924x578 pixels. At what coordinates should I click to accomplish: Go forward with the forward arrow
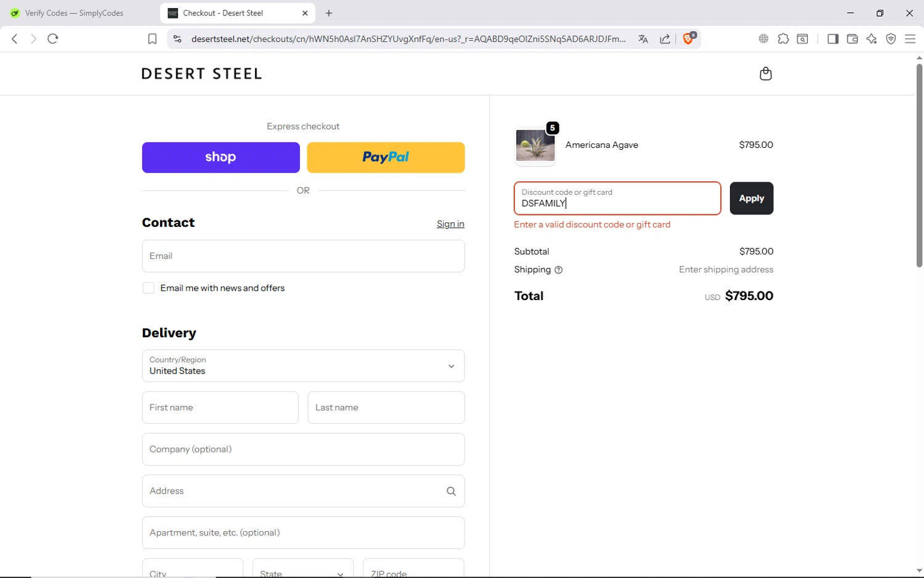pyautogui.click(x=33, y=39)
